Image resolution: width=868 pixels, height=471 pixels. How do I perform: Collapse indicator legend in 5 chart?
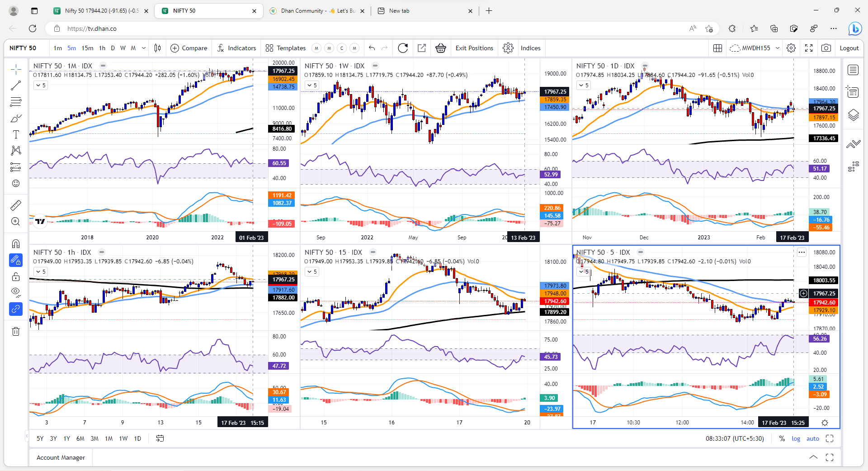pos(584,271)
